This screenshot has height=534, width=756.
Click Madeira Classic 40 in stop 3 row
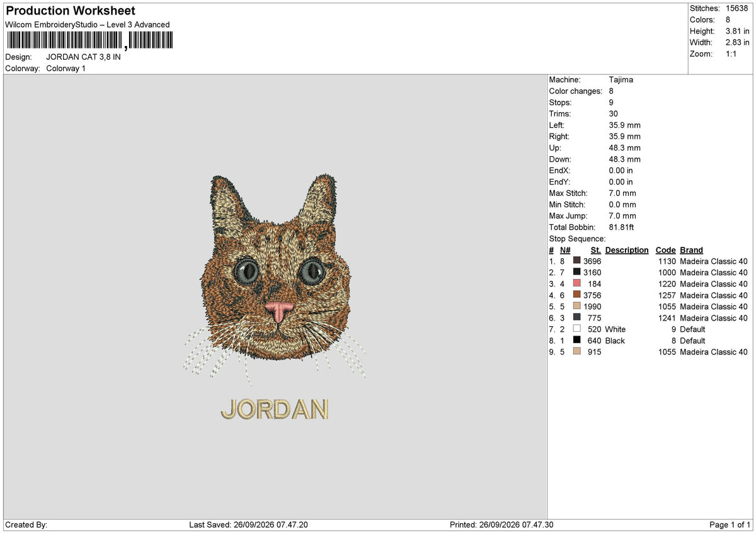pyautogui.click(x=714, y=283)
